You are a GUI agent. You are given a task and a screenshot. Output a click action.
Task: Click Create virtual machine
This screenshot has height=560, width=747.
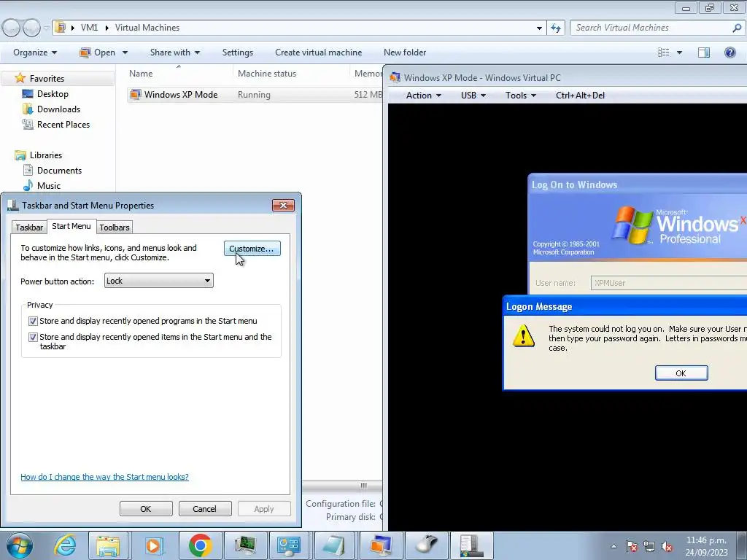[318, 52]
